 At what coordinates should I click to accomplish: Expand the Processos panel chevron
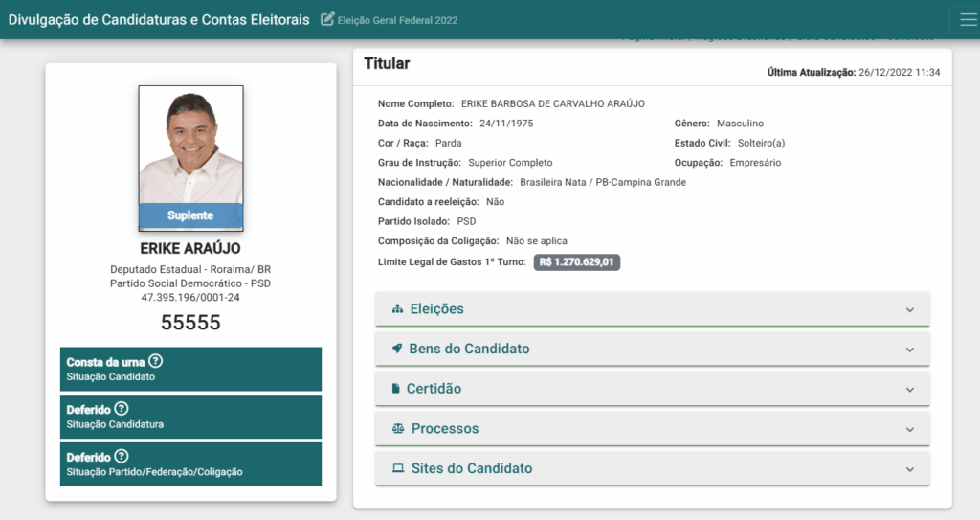910,429
